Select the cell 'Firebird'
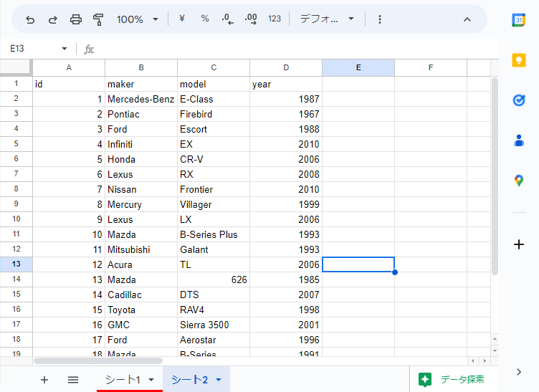This screenshot has height=392, width=539. tap(214, 114)
